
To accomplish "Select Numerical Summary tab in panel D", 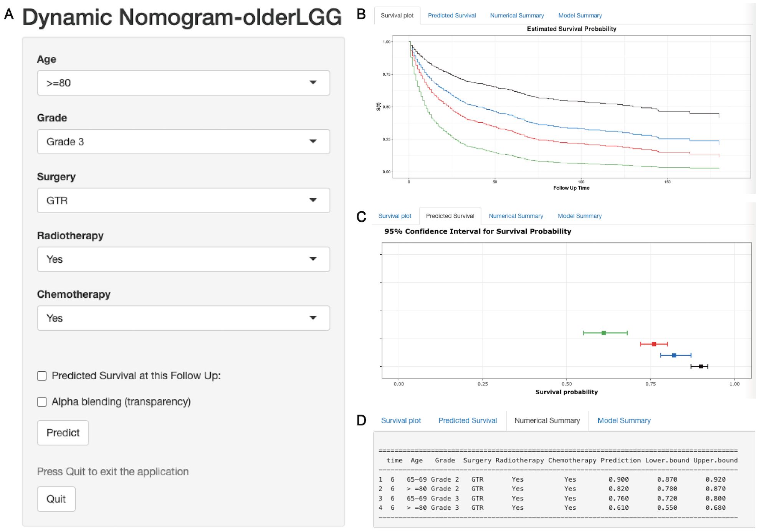I will [x=547, y=421].
